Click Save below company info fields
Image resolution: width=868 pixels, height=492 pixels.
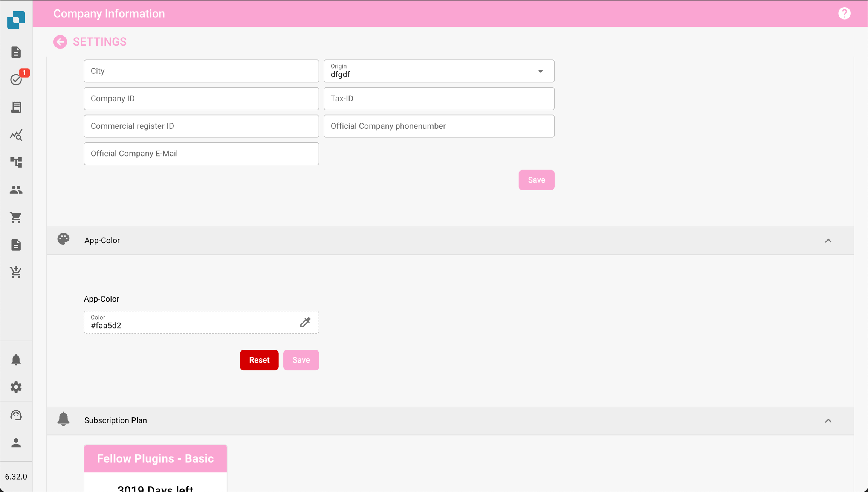tap(536, 180)
